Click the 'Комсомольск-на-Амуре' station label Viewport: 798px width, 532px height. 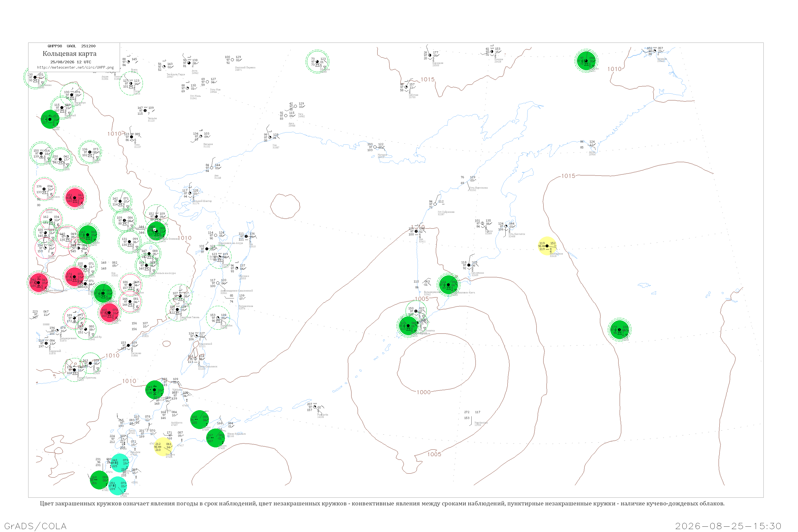point(163,273)
